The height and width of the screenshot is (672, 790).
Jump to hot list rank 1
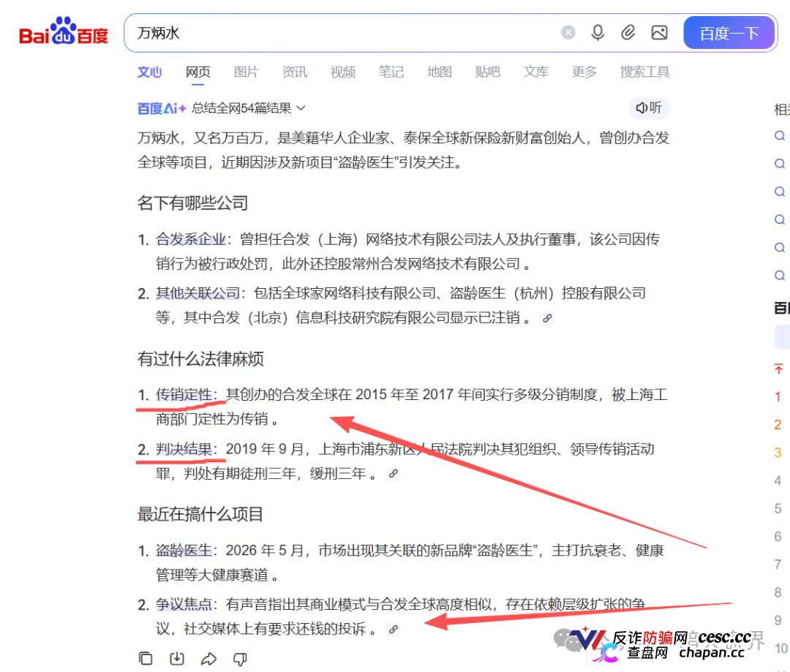[778, 397]
